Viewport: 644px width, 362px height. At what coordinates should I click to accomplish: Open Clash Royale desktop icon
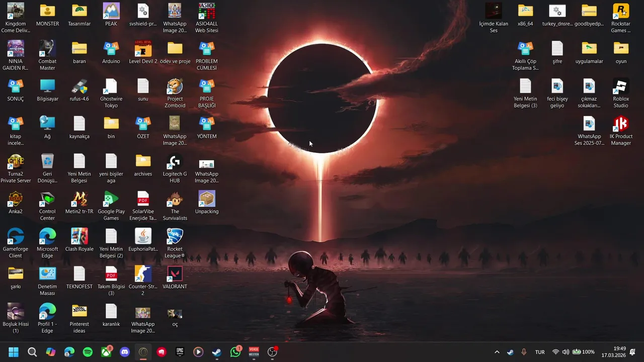click(79, 240)
